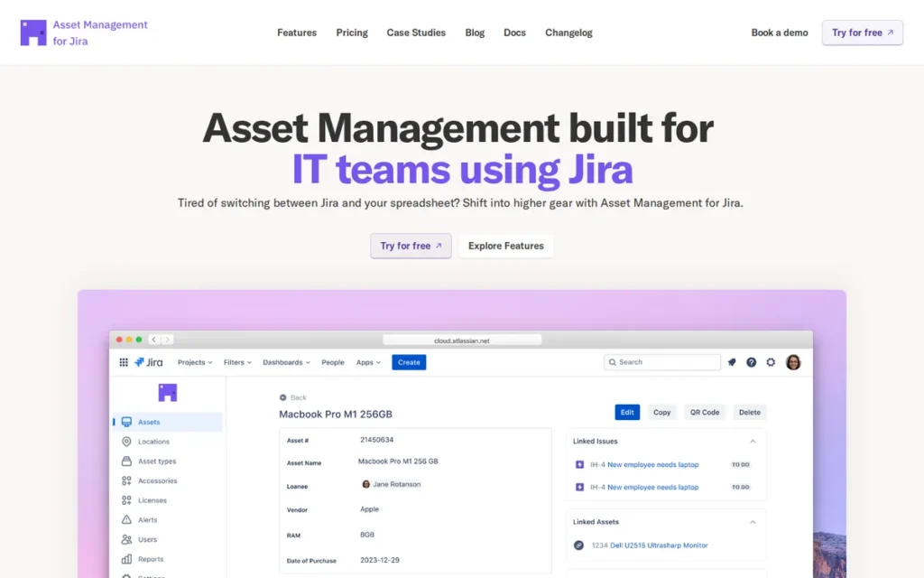Click the Asset types icon

(126, 461)
